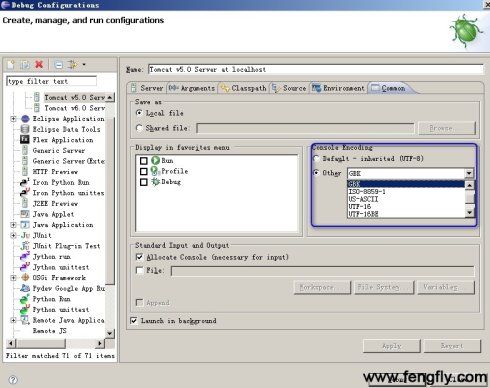This screenshot has width=490, height=388.
Task: Switch to the Classpath tab
Action: point(244,88)
